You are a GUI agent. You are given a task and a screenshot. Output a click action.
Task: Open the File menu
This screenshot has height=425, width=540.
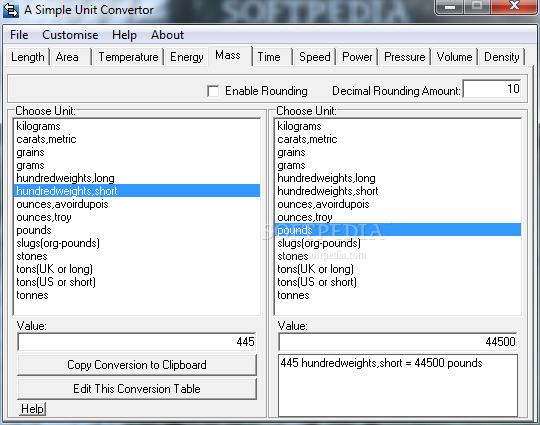(x=19, y=35)
